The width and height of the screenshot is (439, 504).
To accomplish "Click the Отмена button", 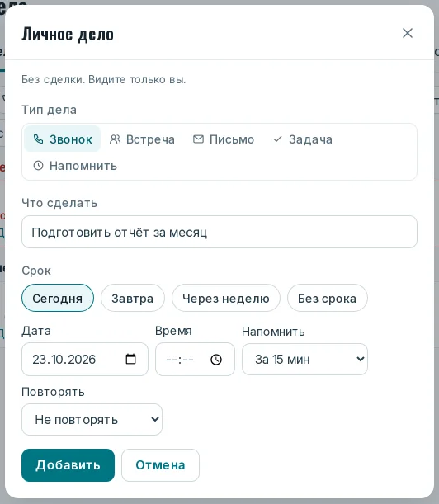I will click(160, 465).
